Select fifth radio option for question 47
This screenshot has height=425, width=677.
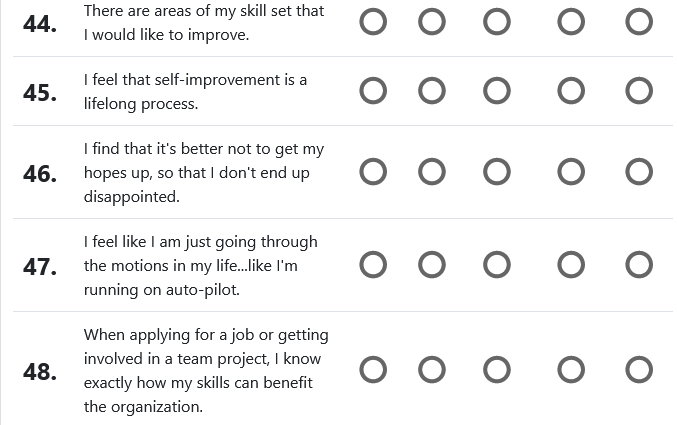coord(639,265)
